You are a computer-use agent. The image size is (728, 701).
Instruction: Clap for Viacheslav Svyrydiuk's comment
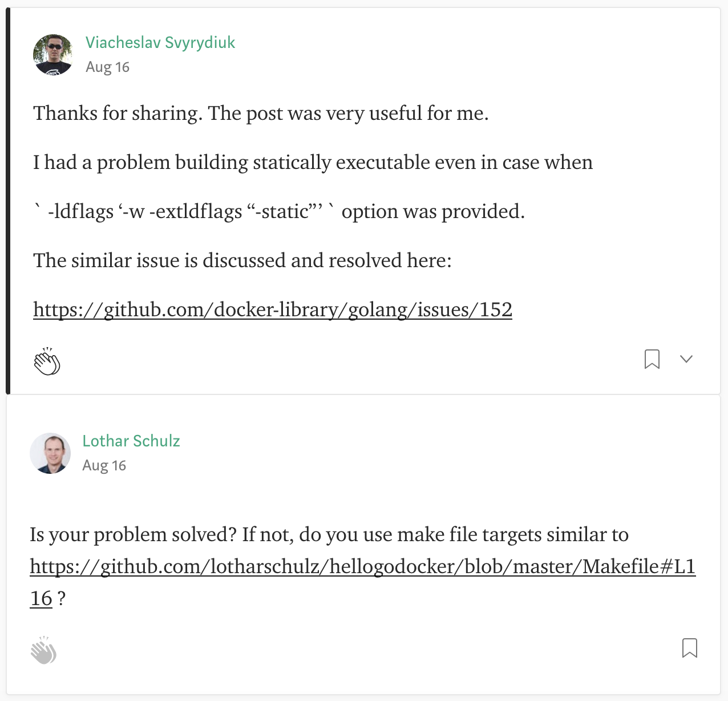click(x=47, y=361)
